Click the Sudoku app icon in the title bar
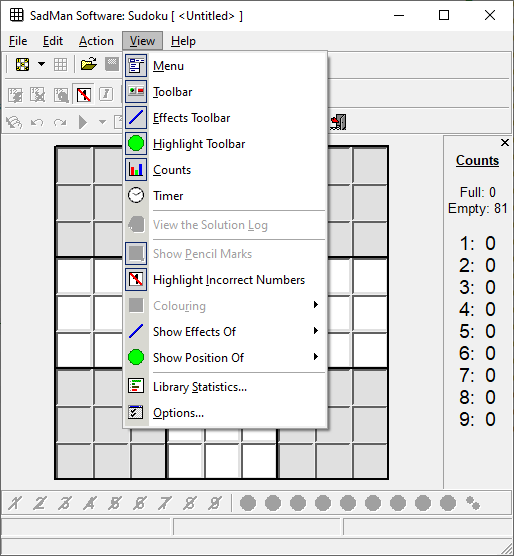The height and width of the screenshot is (556, 514). point(17,15)
